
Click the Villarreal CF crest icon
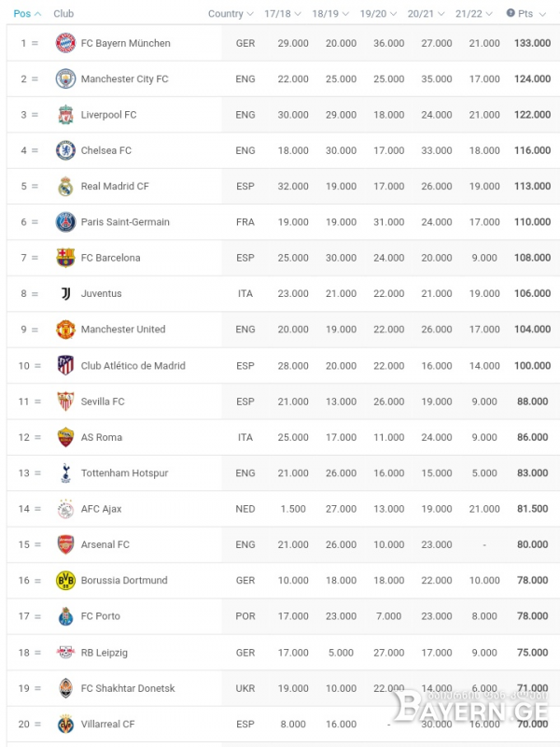pyautogui.click(x=65, y=725)
